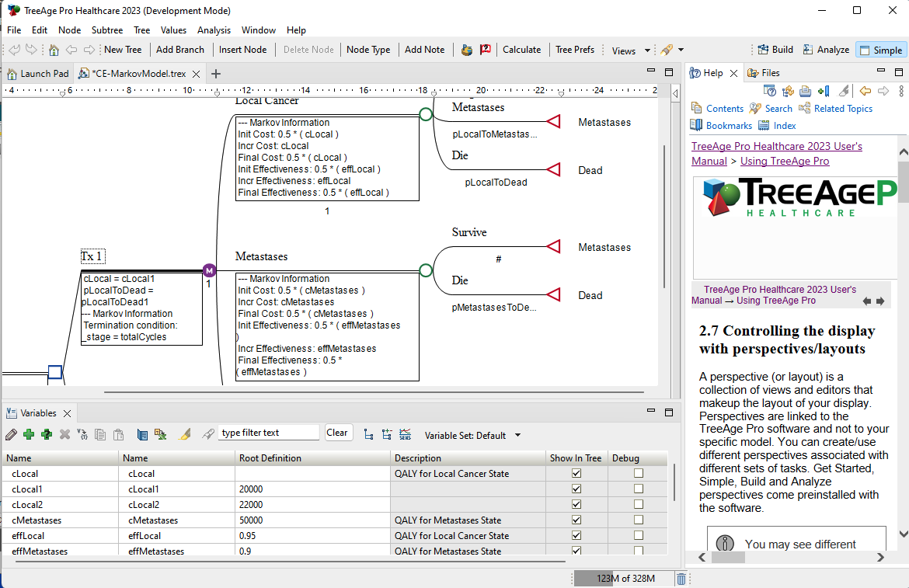The width and height of the screenshot is (909, 588).
Task: Open the File menu
Action: 14,30
